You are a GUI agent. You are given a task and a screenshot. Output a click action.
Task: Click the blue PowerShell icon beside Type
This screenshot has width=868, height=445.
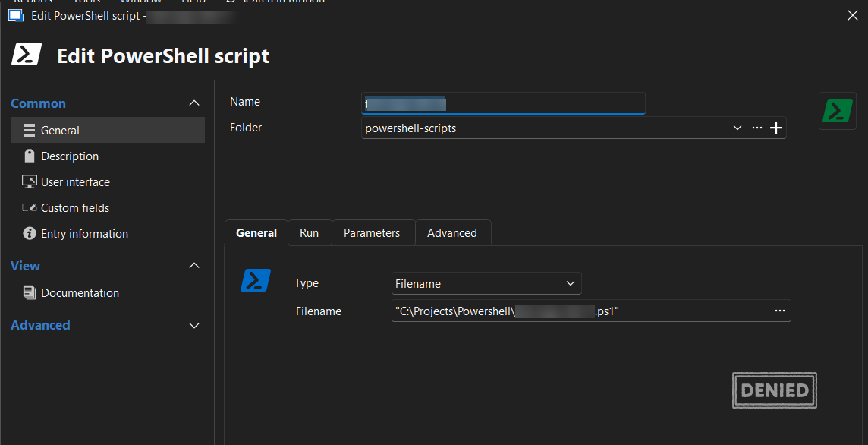tap(256, 280)
